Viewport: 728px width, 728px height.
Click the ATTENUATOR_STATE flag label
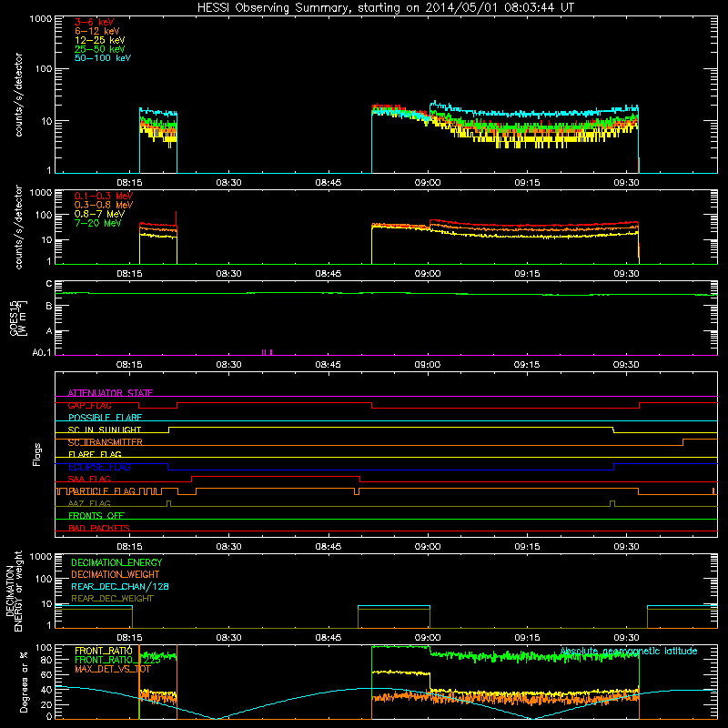tap(110, 393)
